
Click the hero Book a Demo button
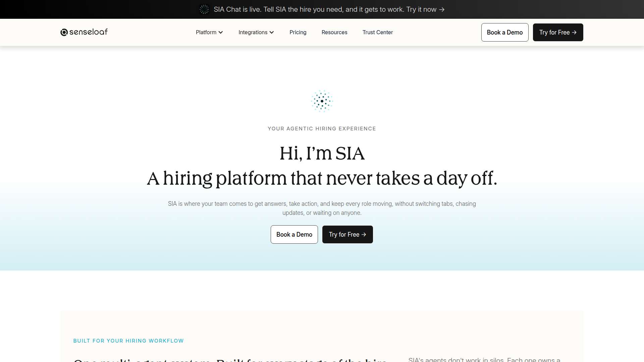tap(294, 234)
